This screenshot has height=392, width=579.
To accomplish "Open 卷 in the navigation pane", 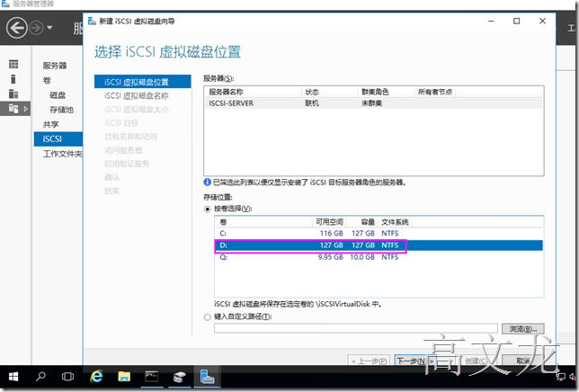I will (47, 80).
